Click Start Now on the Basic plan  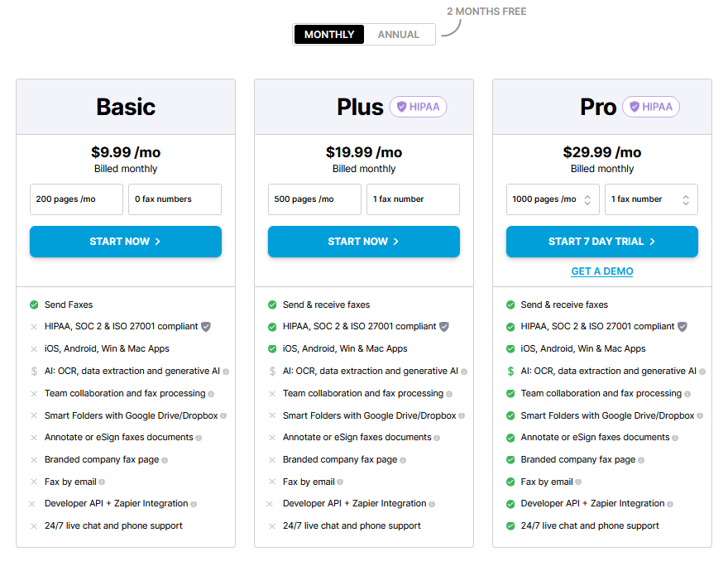[126, 242]
